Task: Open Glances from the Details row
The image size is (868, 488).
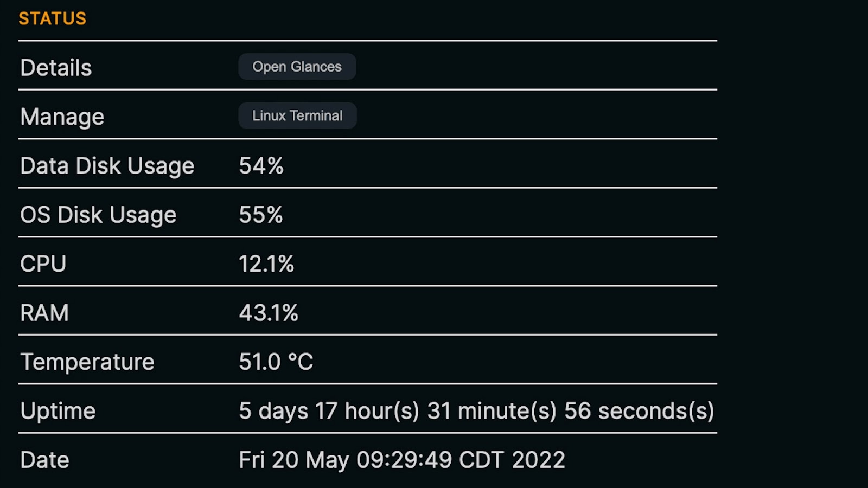Action: tap(297, 67)
